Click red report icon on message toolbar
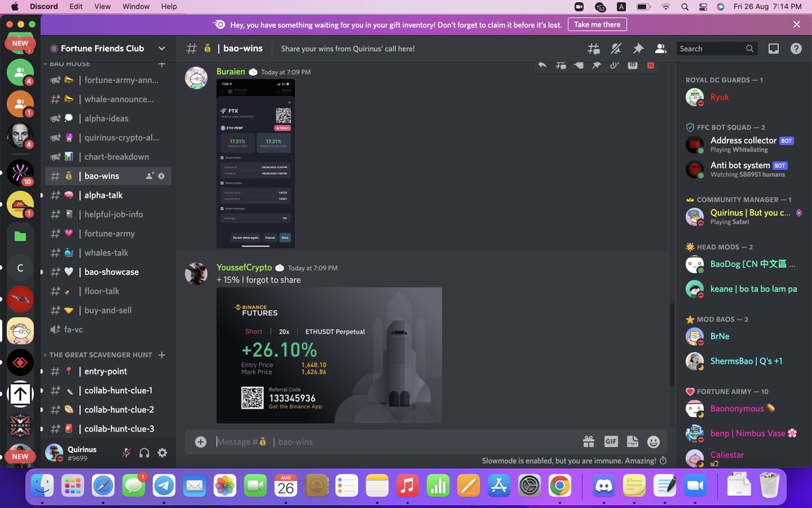The width and height of the screenshot is (812, 508). click(x=650, y=66)
